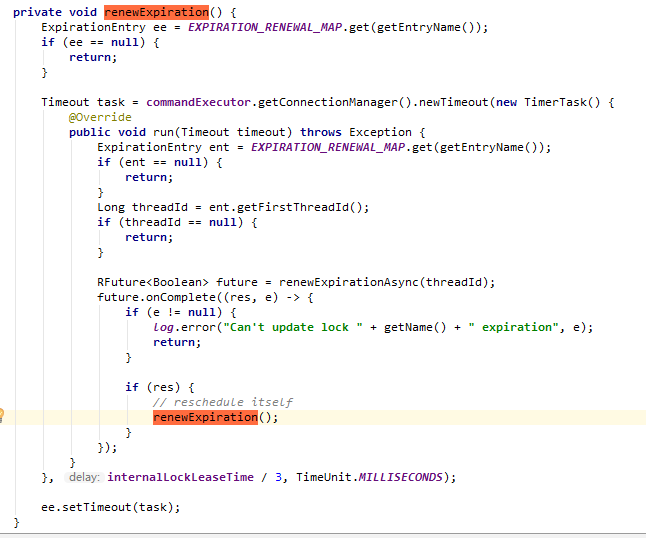The image size is (646, 538).
Task: Click the numeric literal 3 after the slash
Action: [279, 477]
